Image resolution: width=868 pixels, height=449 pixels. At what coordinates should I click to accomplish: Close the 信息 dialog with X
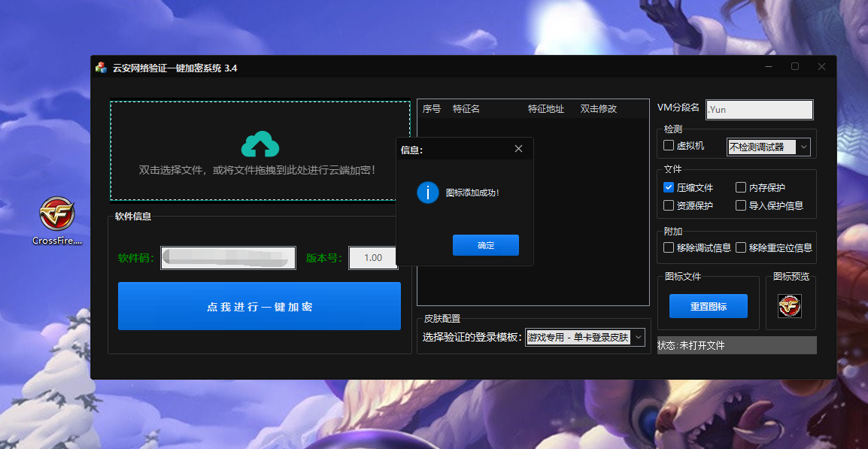point(518,148)
